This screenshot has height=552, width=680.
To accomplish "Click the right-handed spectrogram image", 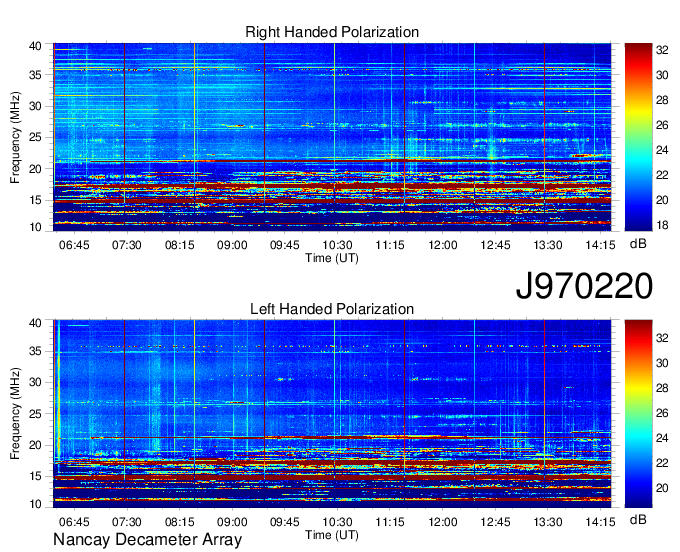I will tap(332, 137).
